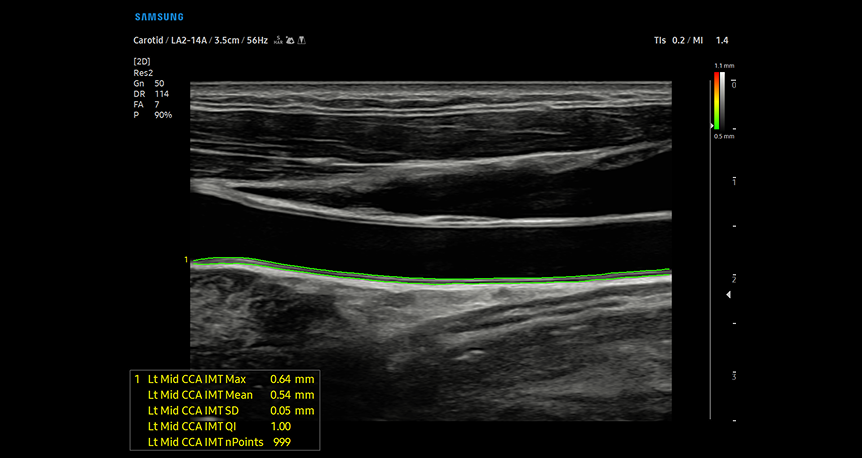The width and height of the screenshot is (862, 458).
Task: Click the IMT thickness color bar
Action: click(718, 99)
